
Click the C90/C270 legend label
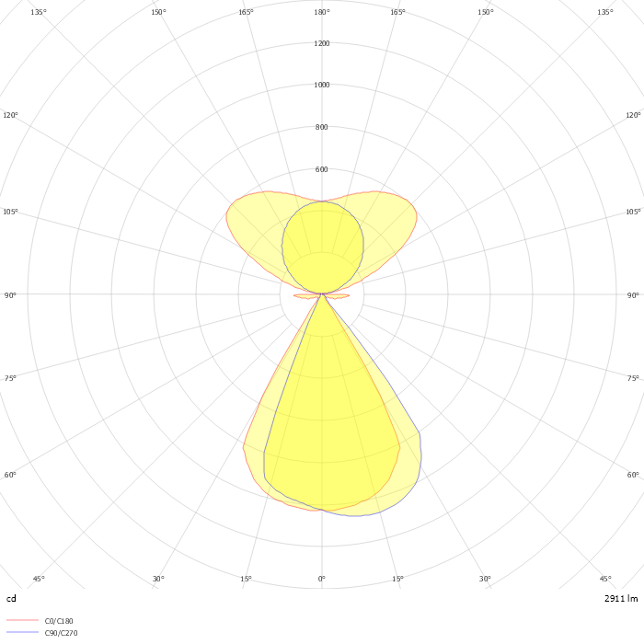tap(61, 633)
